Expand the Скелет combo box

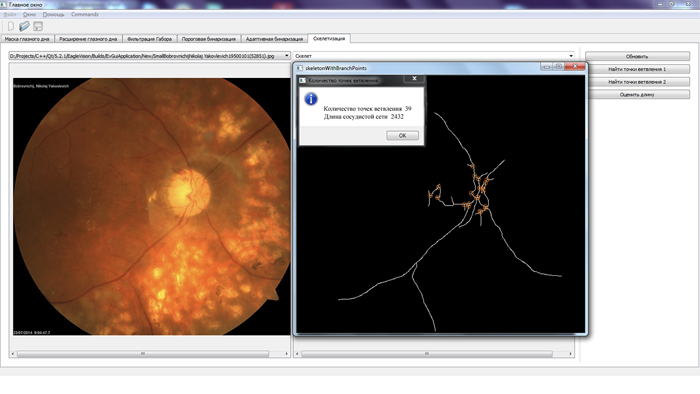(x=571, y=56)
